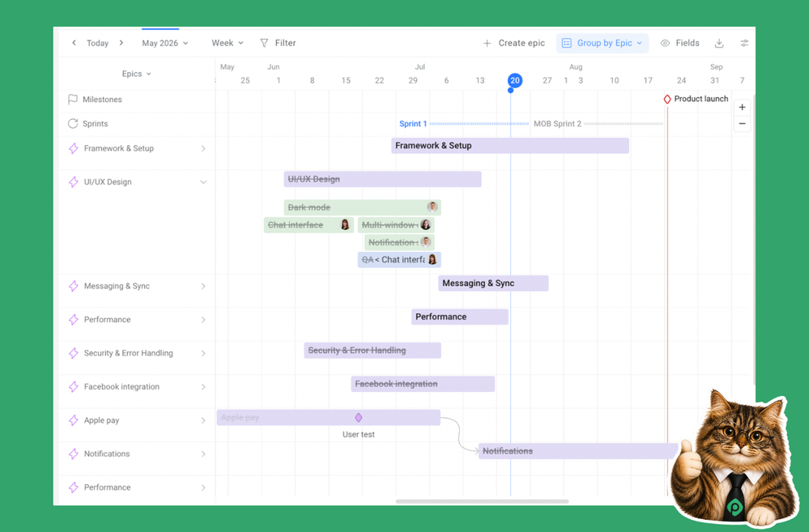The height and width of the screenshot is (532, 809).
Task: Click the Sprint 1 label
Action: click(x=413, y=124)
